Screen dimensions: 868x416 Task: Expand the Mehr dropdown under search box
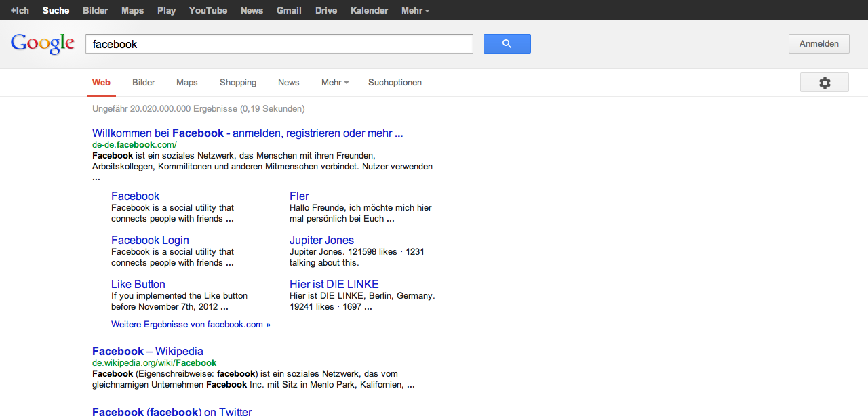334,83
